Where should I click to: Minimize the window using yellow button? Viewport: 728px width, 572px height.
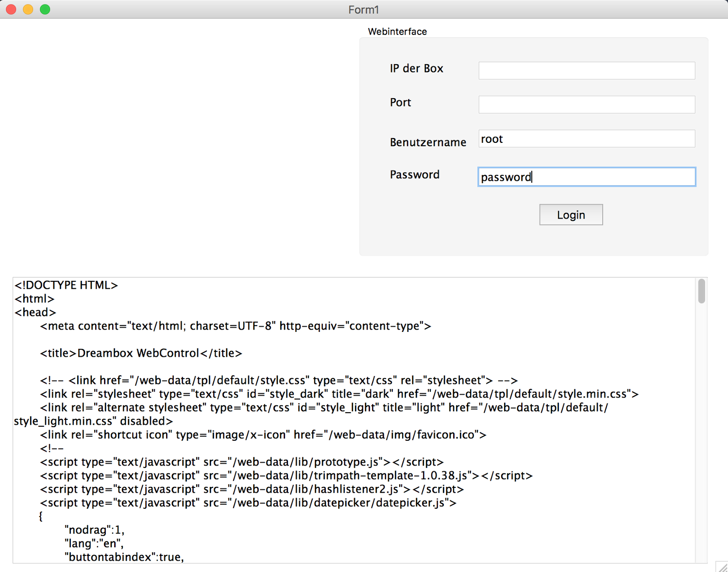pos(28,9)
